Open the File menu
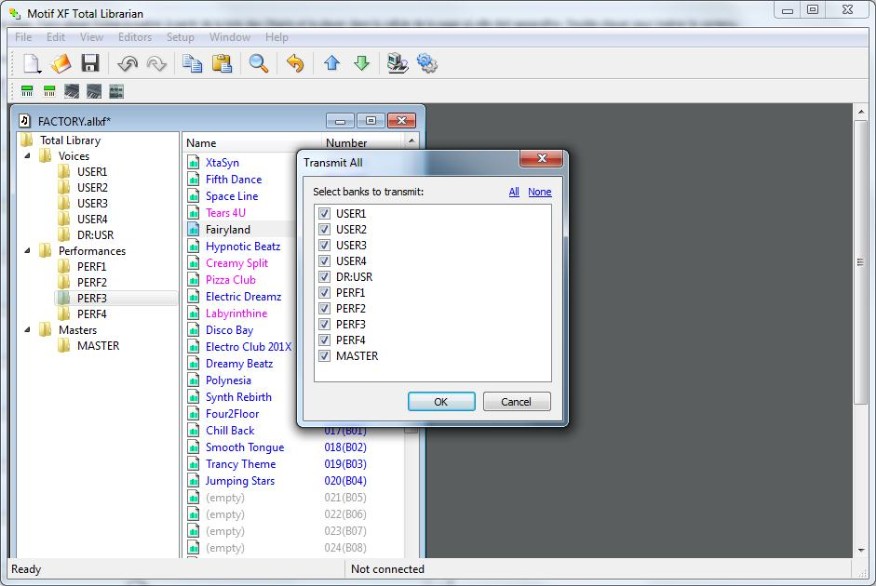 [x=23, y=37]
